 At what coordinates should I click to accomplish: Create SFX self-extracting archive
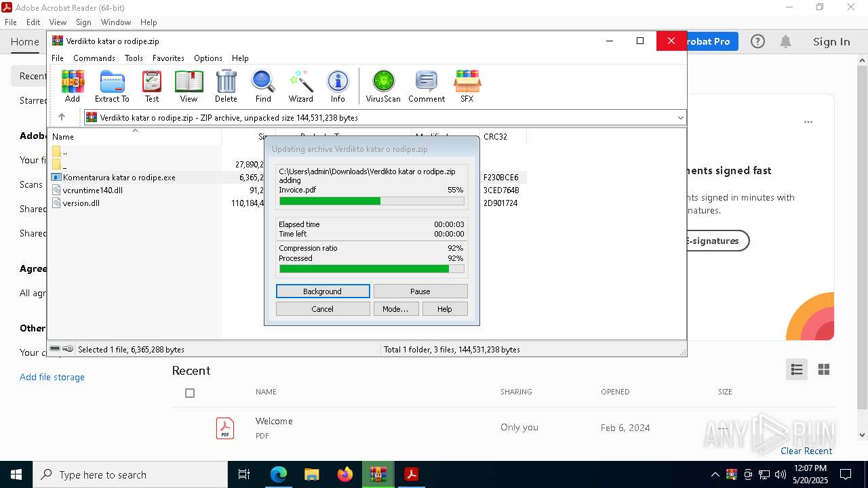(x=467, y=86)
